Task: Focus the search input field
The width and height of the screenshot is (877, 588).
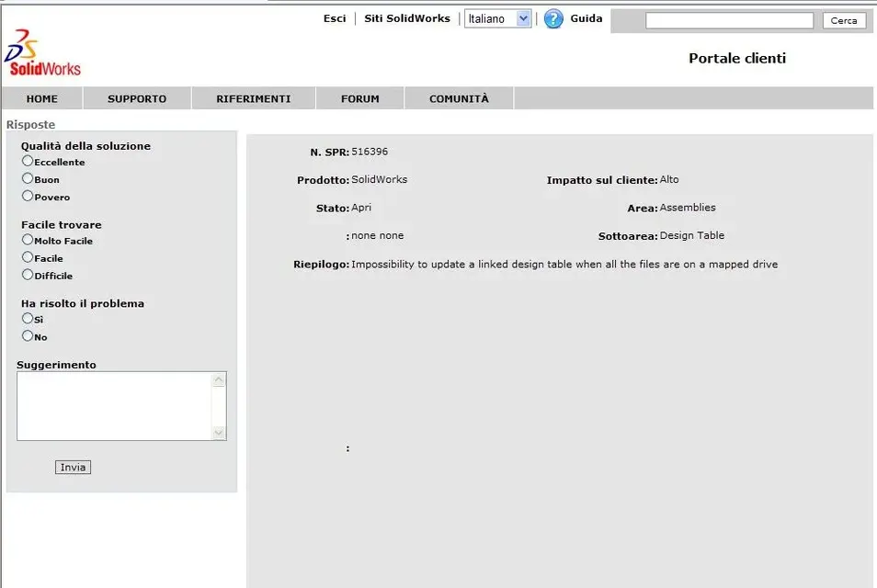Action: click(x=729, y=21)
